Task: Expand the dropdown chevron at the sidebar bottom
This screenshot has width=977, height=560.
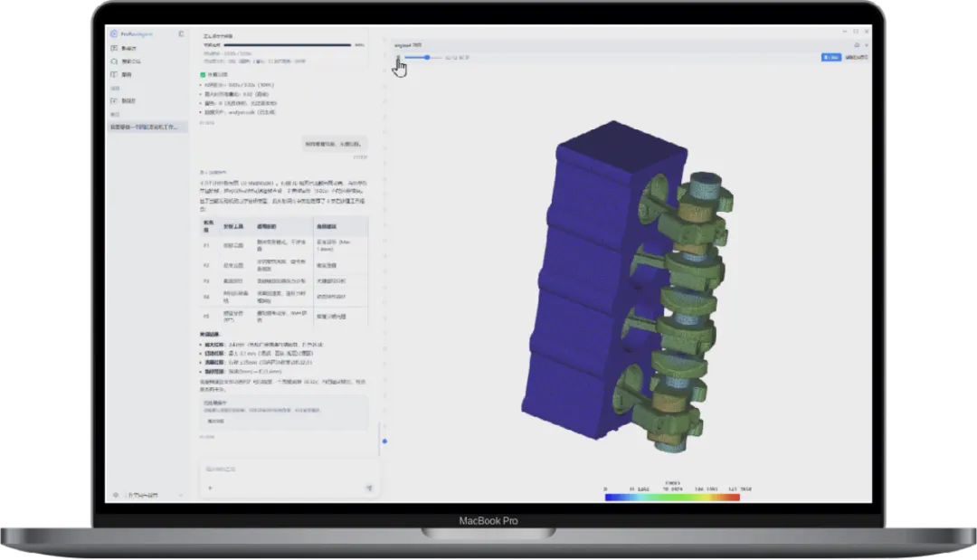Action: coord(181,495)
